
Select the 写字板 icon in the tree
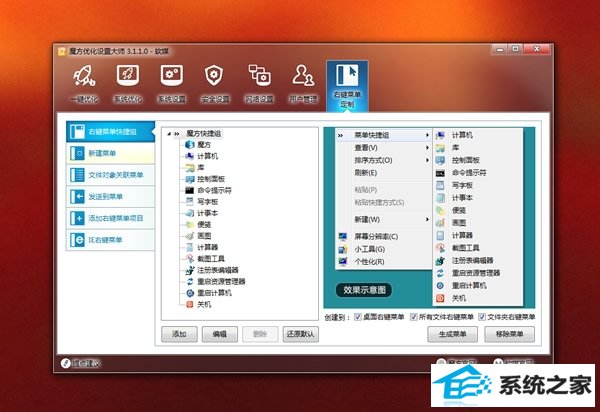click(190, 202)
